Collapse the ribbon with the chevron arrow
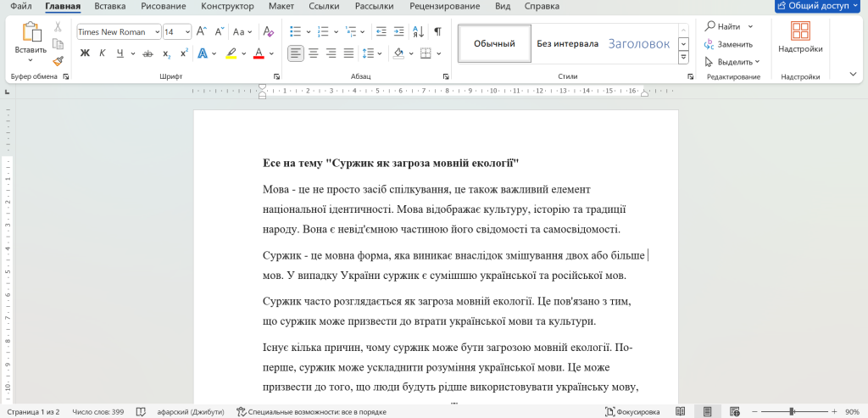Image resolution: width=868 pixels, height=418 pixels. [853, 74]
